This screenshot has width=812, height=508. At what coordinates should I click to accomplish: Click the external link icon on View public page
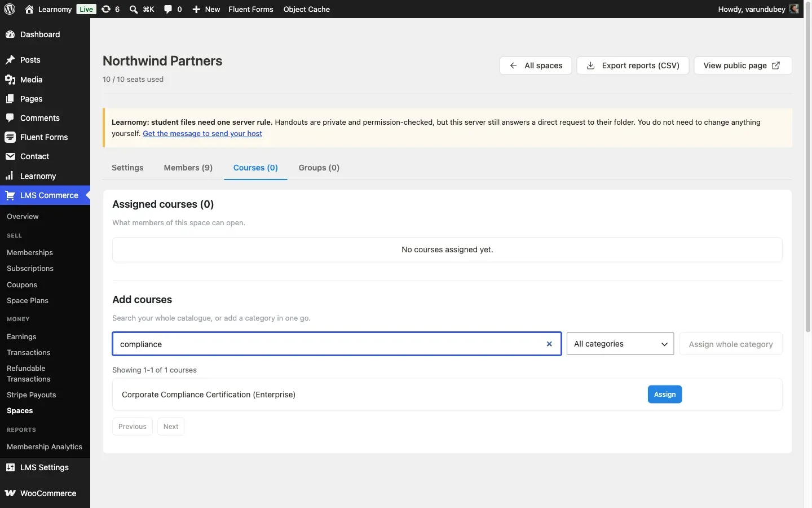(x=776, y=65)
